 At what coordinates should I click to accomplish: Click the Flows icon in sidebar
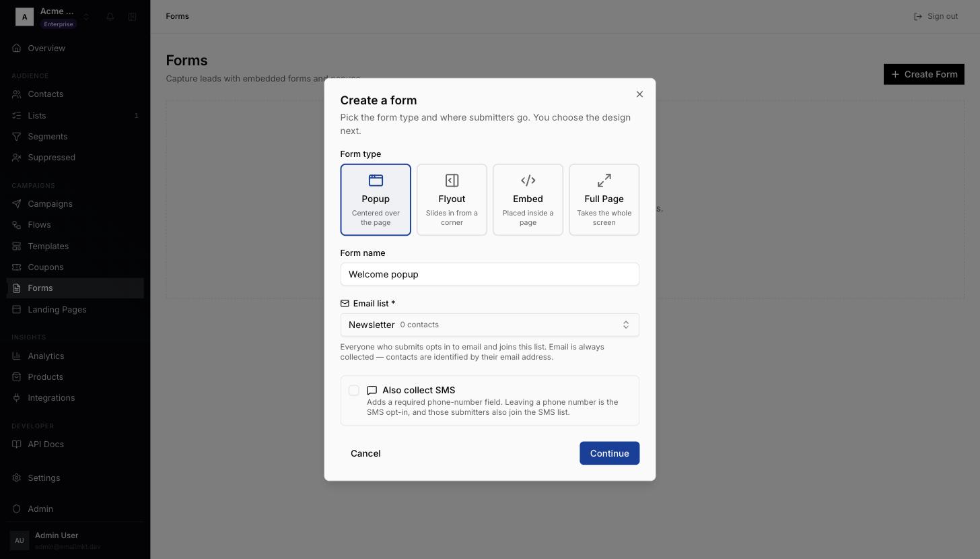pos(17,225)
